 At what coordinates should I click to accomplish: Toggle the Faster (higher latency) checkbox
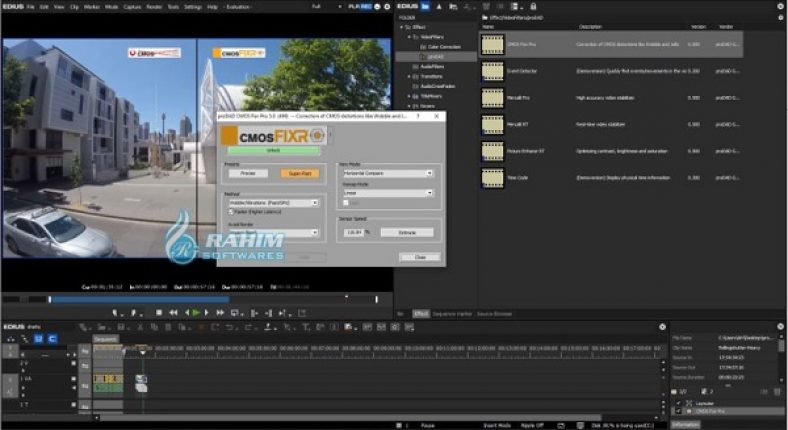[233, 211]
